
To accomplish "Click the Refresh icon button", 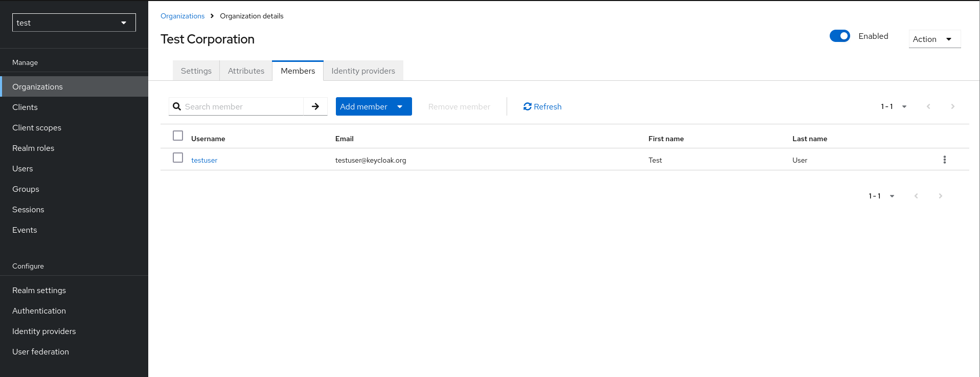I will [x=528, y=106].
